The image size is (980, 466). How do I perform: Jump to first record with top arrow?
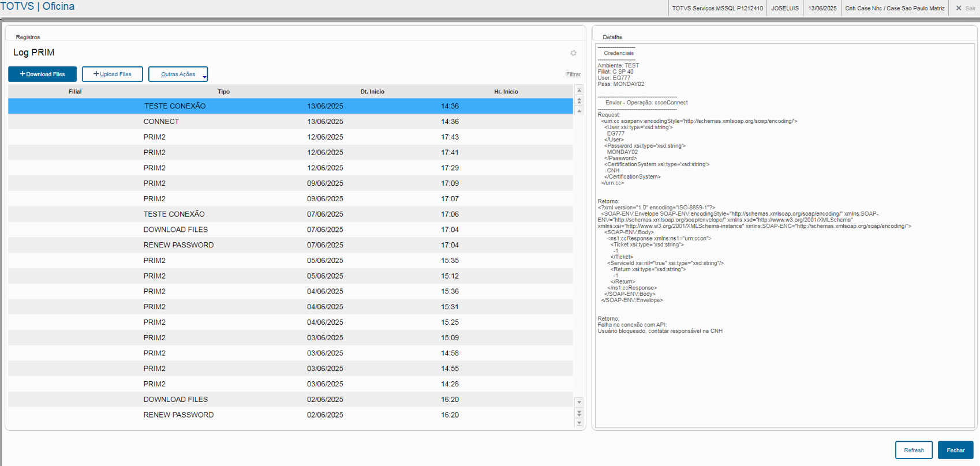pyautogui.click(x=579, y=90)
